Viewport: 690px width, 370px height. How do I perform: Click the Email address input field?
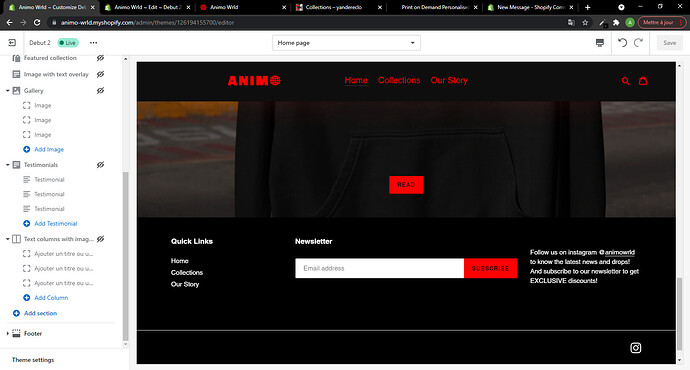point(379,268)
